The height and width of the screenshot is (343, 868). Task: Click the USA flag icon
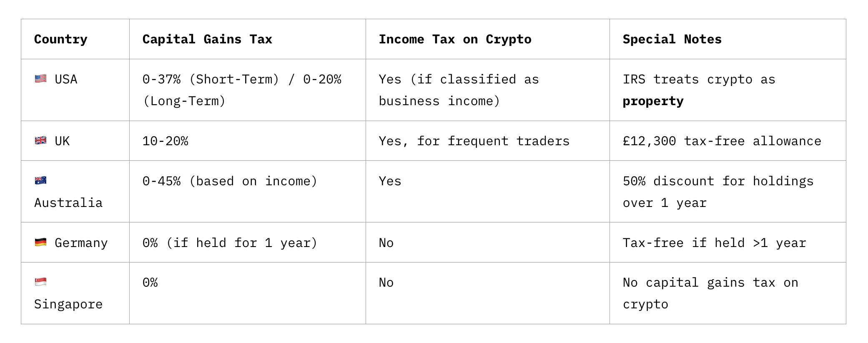coord(40,79)
